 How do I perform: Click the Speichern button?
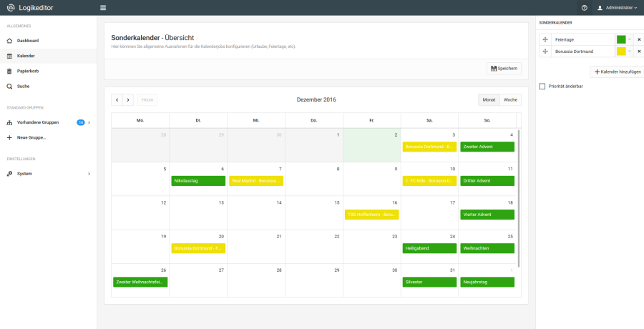click(504, 68)
